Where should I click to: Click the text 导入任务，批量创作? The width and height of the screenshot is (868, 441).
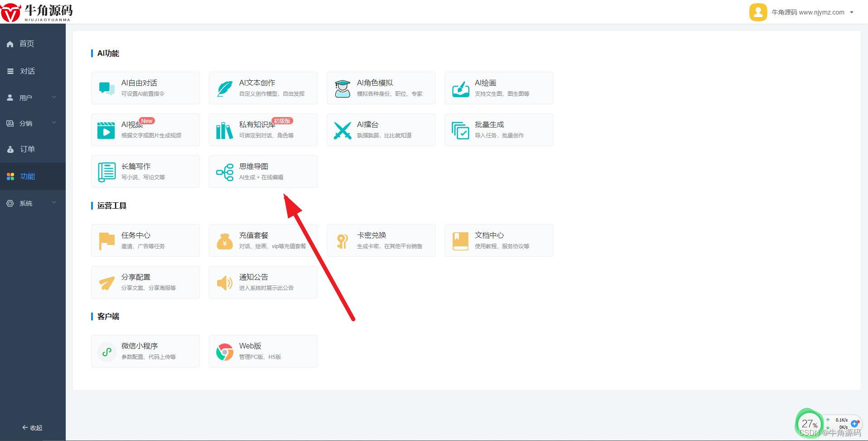coord(499,136)
